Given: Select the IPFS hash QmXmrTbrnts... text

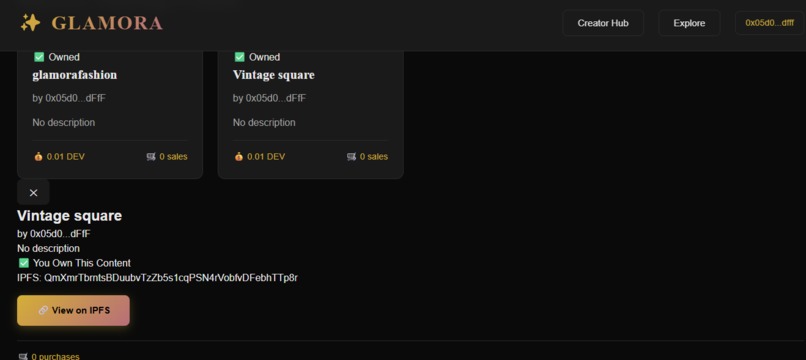Looking at the screenshot, I should (171, 278).
